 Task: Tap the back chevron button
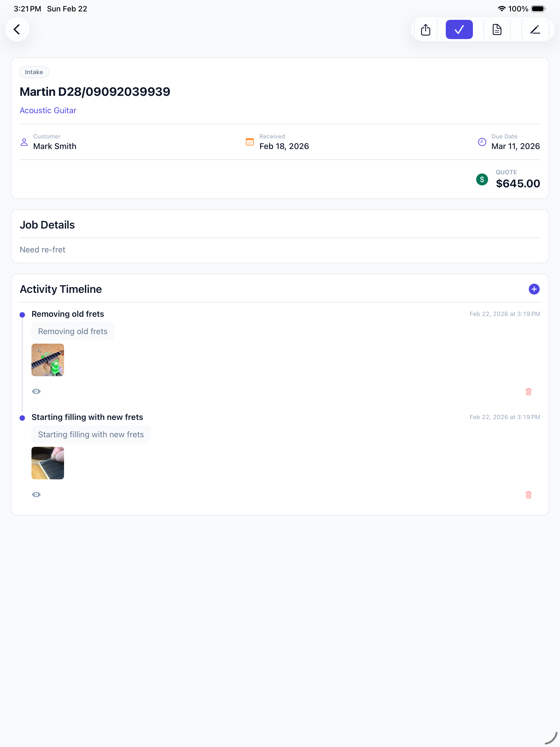(x=17, y=29)
